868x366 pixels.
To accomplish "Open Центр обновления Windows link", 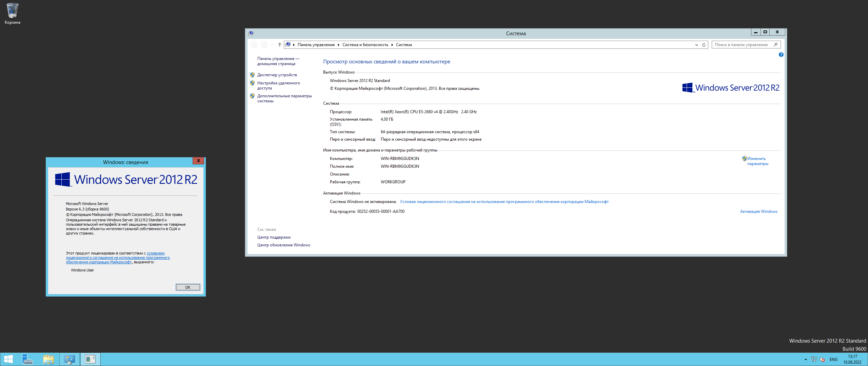I will click(x=284, y=245).
